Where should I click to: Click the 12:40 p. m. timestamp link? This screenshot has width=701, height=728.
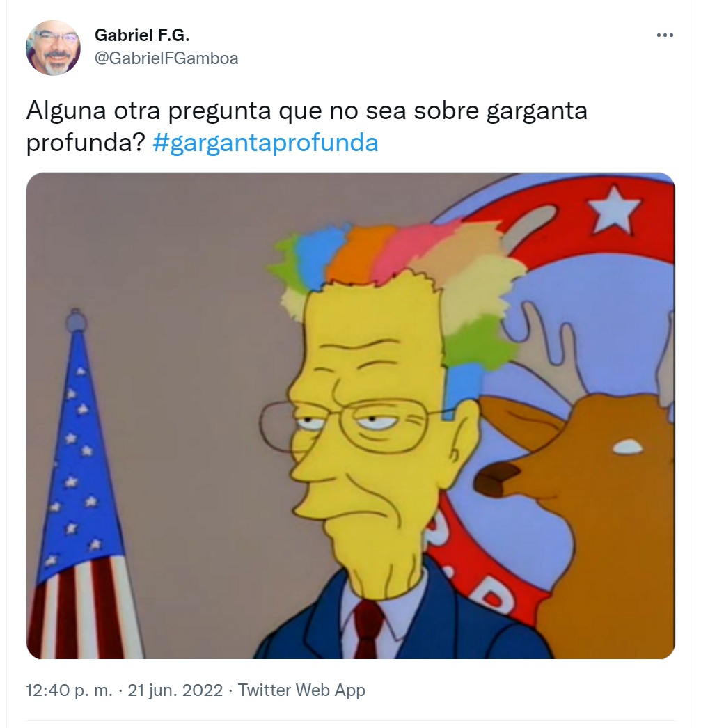pos(69,690)
